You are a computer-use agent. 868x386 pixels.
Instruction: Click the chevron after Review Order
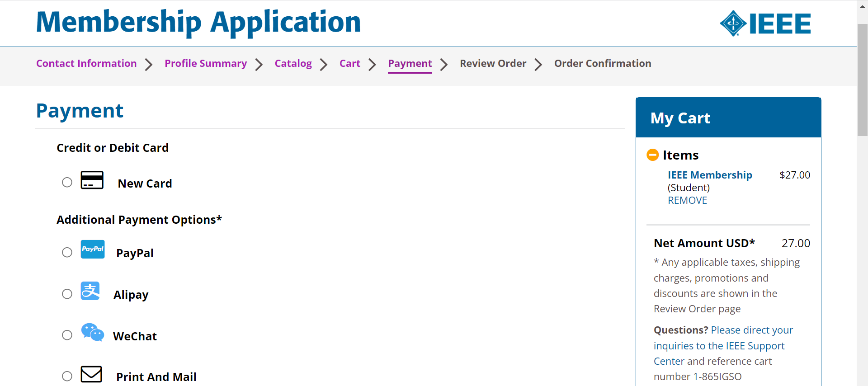[x=538, y=65]
